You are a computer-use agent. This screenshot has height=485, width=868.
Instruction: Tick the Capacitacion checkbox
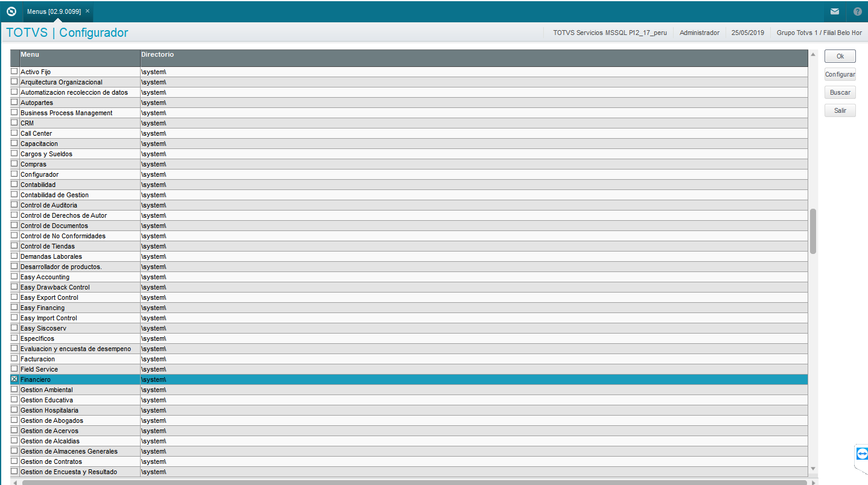(14, 143)
